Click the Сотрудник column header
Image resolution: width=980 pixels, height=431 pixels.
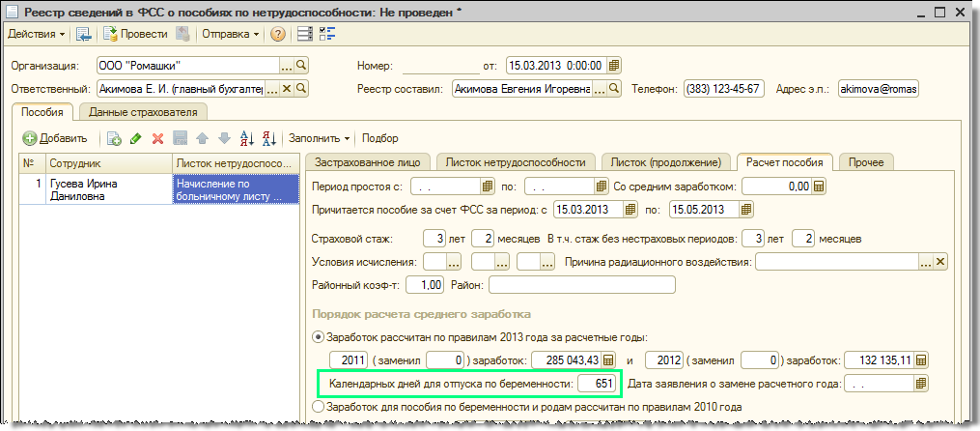tap(109, 162)
